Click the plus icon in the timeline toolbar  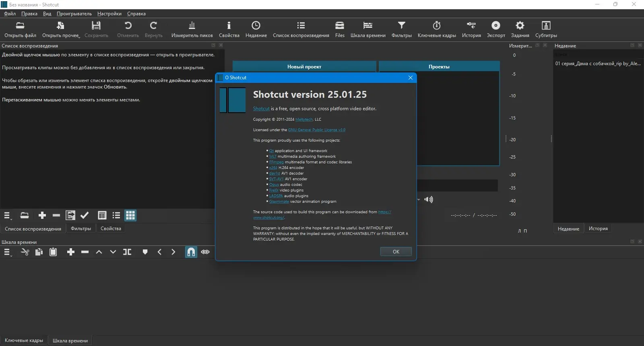pyautogui.click(x=71, y=252)
